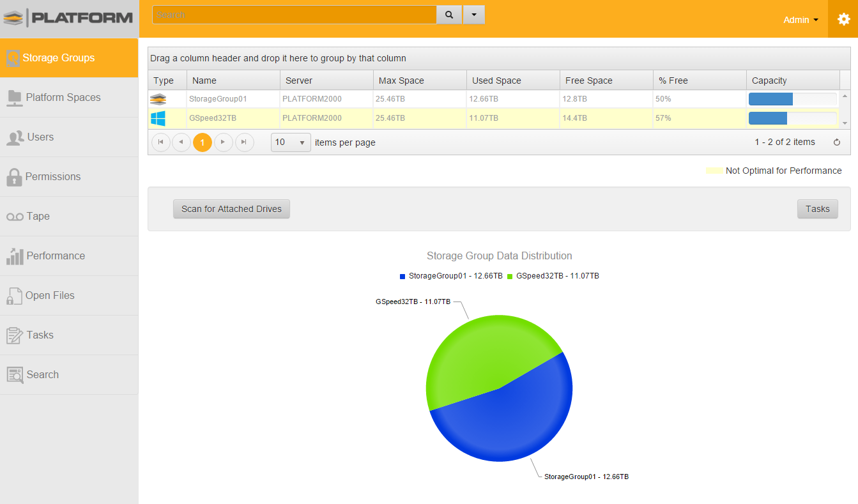Screen dimensions: 858x504
Task: Click GSpeed32TB capacity progress bar
Action: pyautogui.click(x=792, y=118)
